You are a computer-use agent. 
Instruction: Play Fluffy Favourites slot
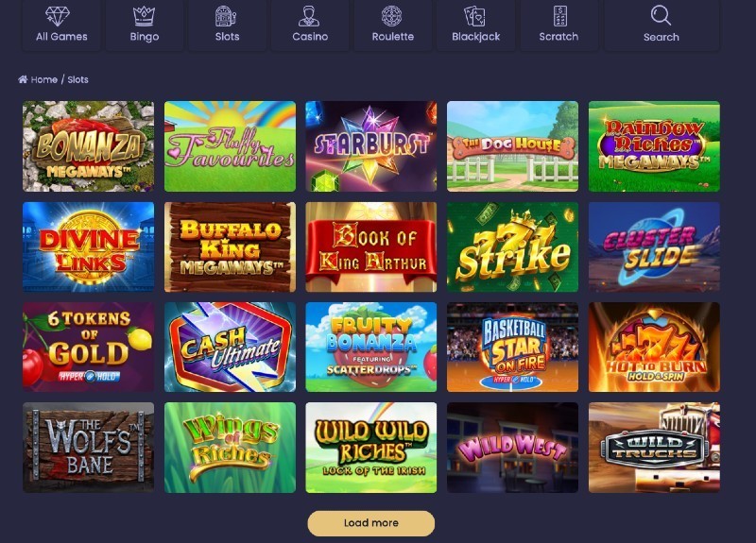click(230, 146)
